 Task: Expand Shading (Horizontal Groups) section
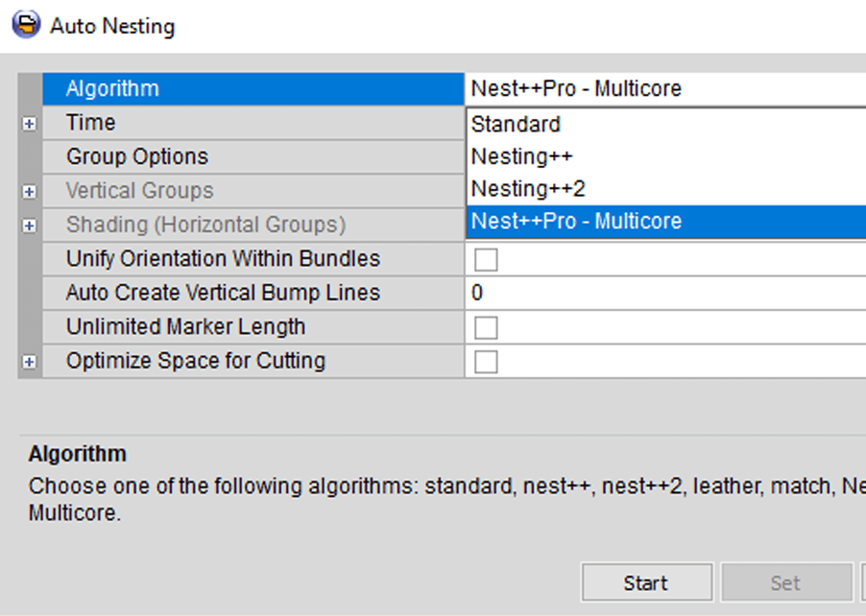pyautogui.click(x=29, y=225)
